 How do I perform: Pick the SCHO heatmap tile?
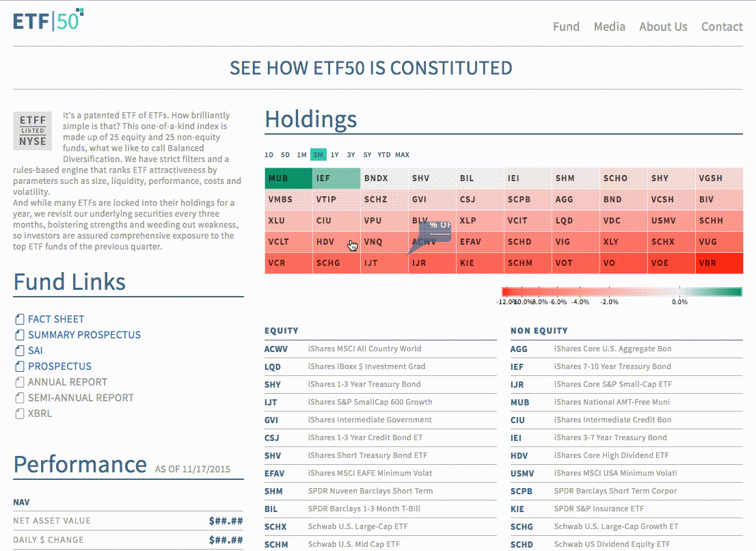point(623,178)
